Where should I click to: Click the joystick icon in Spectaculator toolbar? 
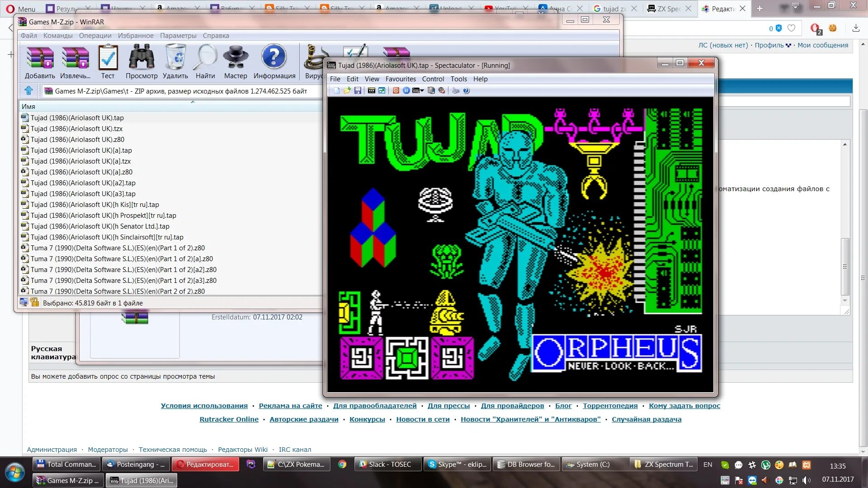tap(442, 90)
